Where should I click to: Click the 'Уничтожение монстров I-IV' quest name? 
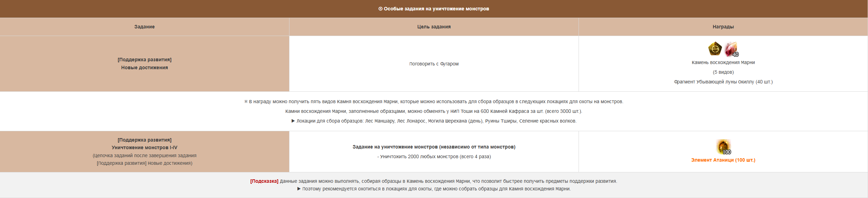145,147
